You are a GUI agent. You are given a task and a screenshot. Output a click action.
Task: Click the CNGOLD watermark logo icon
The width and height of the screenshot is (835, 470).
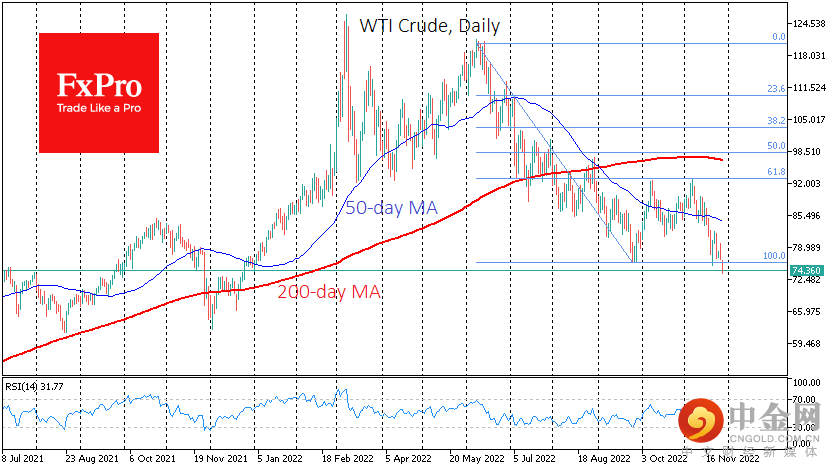706,422
